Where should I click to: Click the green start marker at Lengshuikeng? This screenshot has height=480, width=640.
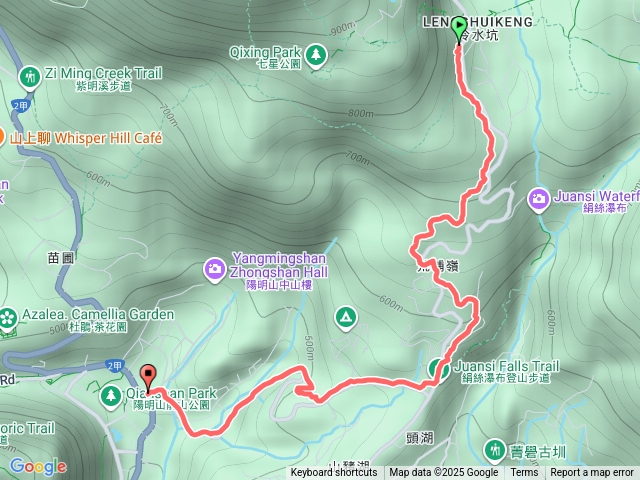(459, 29)
